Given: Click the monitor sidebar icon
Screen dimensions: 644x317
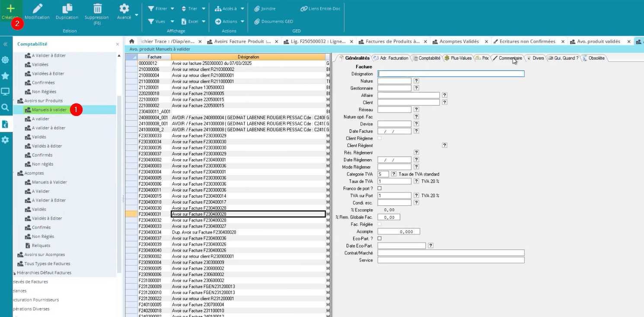Looking at the screenshot, I should tap(5, 91).
